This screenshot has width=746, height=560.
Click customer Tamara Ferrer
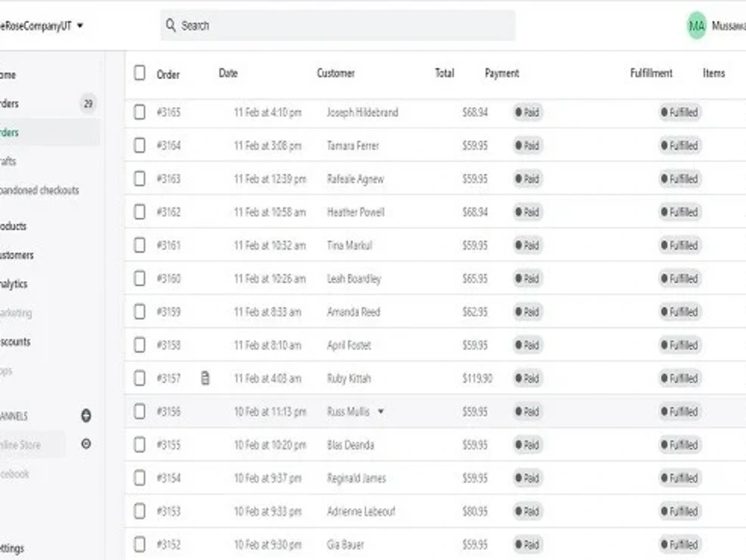pyautogui.click(x=353, y=145)
